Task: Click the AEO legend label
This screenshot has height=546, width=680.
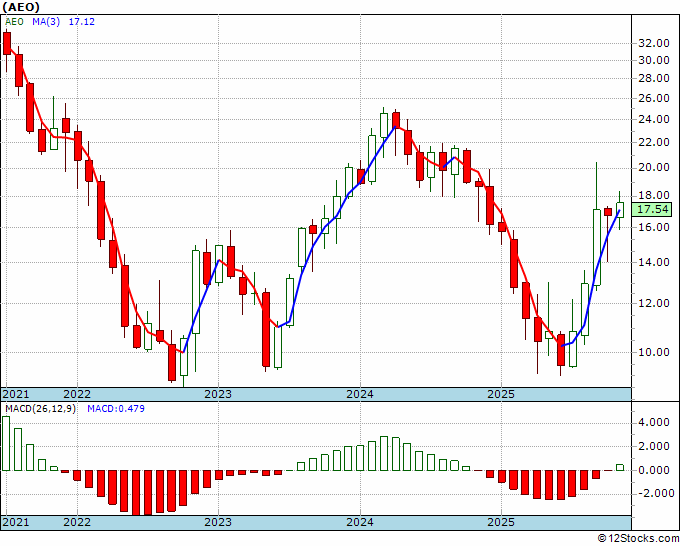Action: [x=14, y=22]
